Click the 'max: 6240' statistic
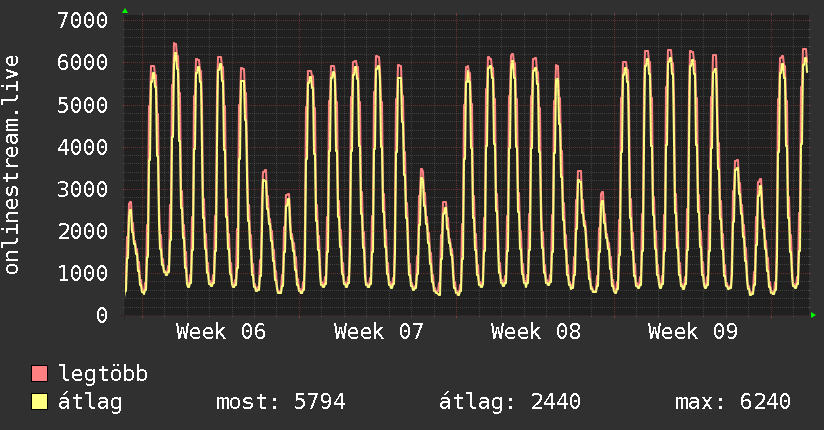Image resolution: width=824 pixels, height=430 pixels. tap(733, 402)
